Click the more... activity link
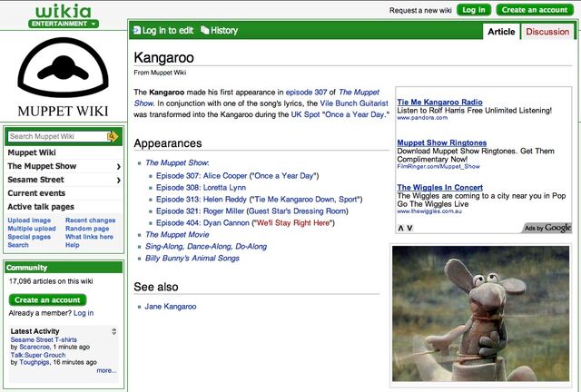This screenshot has height=392, width=581. [x=106, y=370]
